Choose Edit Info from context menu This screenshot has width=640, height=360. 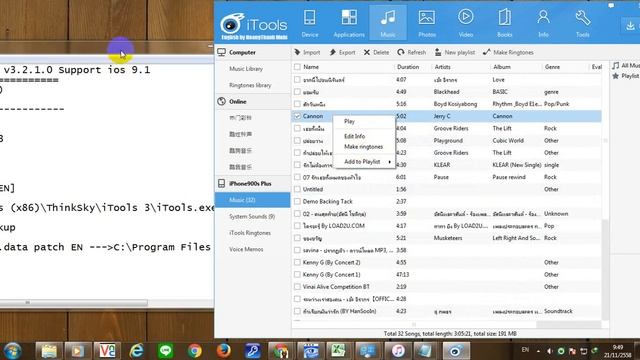[x=354, y=136]
